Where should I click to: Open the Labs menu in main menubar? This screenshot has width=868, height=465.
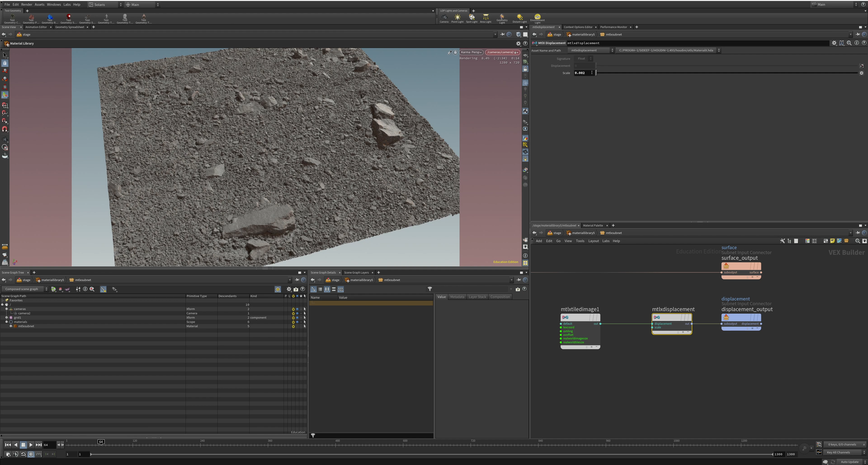coord(67,5)
